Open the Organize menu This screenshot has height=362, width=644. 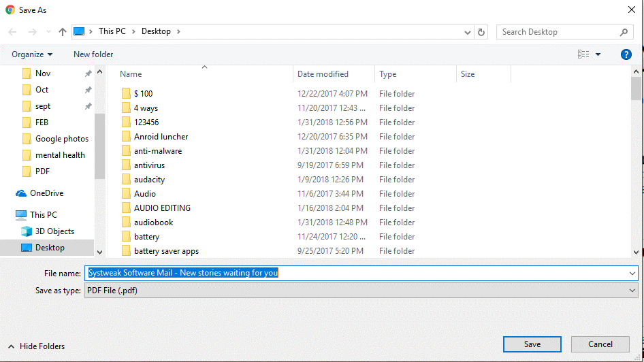[32, 54]
